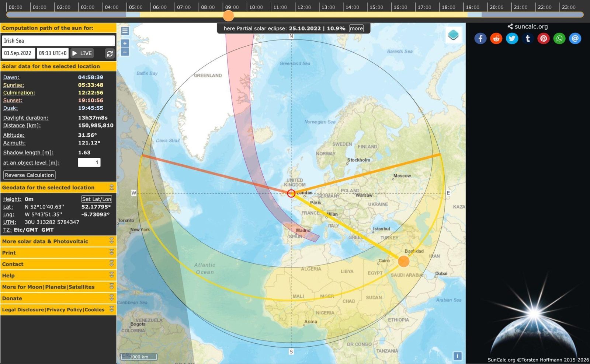The height and width of the screenshot is (364, 590).
Task: Share on Pinterest
Action: pyautogui.click(x=544, y=38)
